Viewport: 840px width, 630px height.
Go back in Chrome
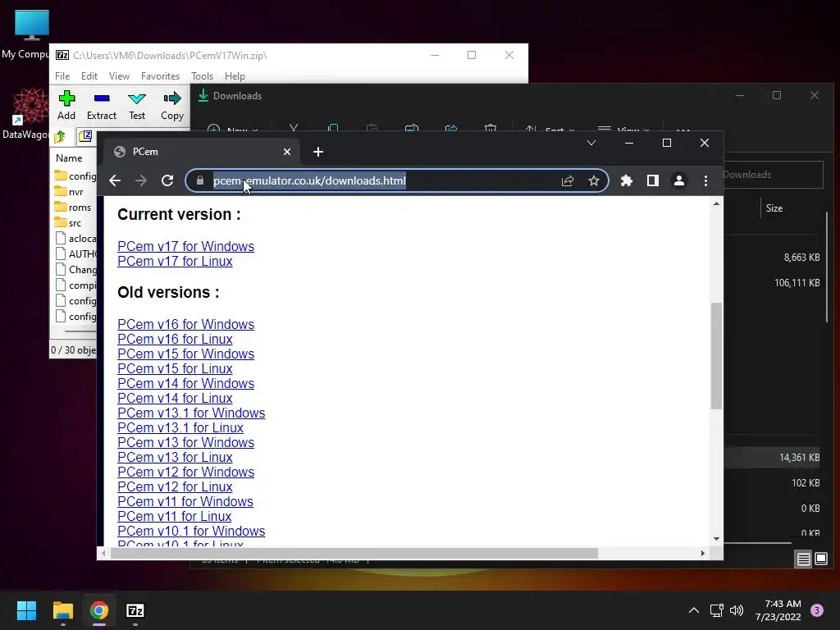[115, 180]
